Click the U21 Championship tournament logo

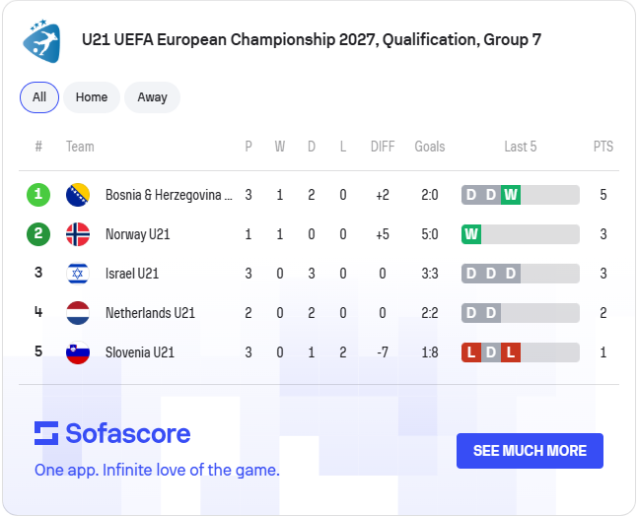pos(41,40)
